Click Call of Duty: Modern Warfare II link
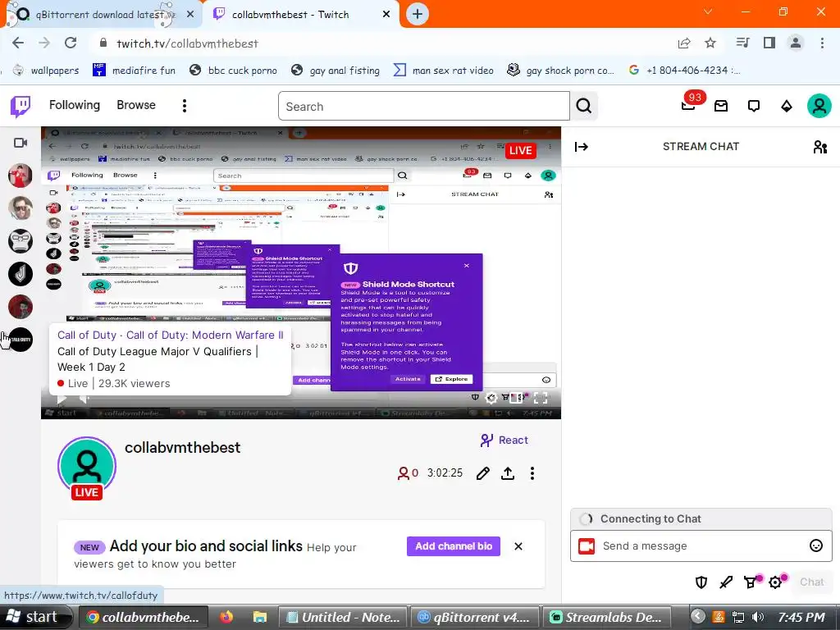Screen dimensions: 840x630 point(204,335)
